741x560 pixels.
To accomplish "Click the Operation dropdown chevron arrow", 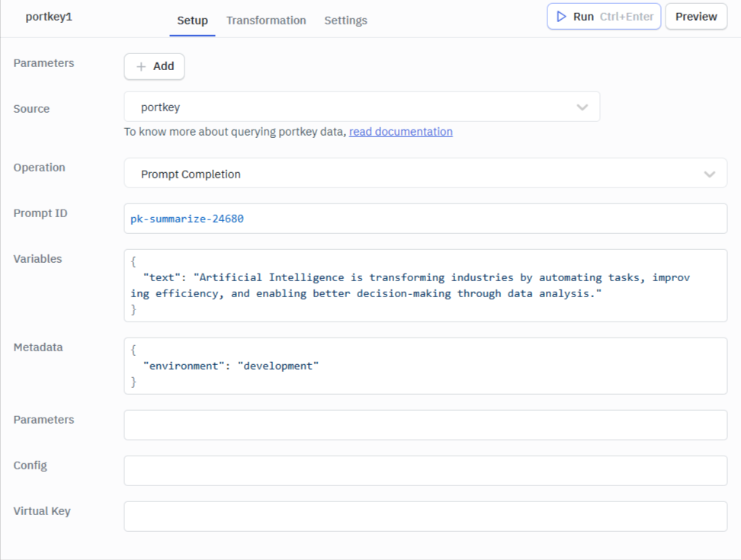I will [709, 174].
